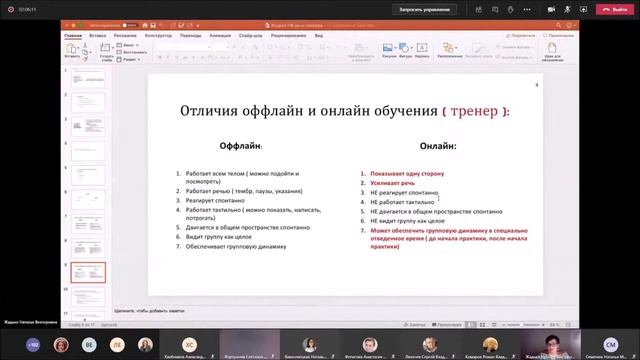The image size is (640, 360).
Task: Click the 'Запросить управление' button
Action: (424, 9)
